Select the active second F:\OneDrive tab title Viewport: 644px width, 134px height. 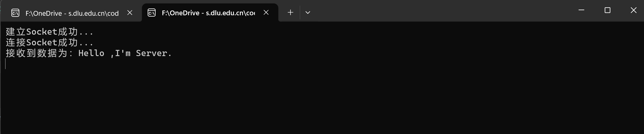(208, 13)
